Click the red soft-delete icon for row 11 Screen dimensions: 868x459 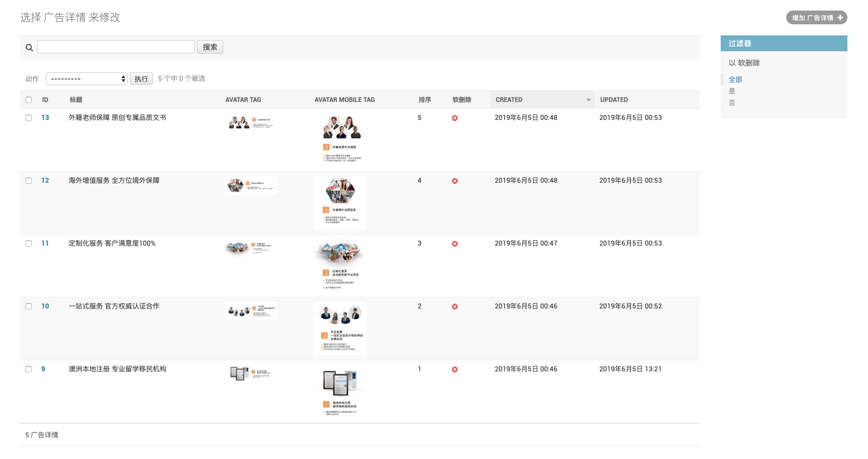coord(455,243)
